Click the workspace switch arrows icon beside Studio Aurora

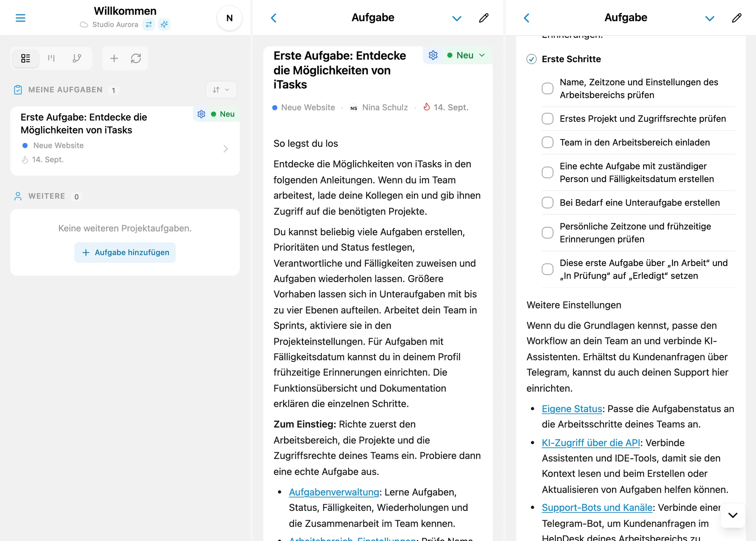[x=149, y=24]
